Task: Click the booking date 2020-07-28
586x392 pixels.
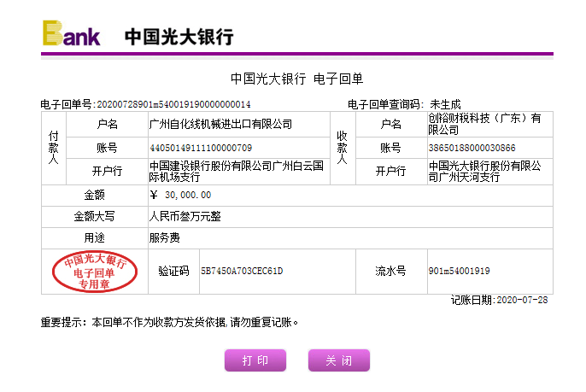Action: pos(522,300)
